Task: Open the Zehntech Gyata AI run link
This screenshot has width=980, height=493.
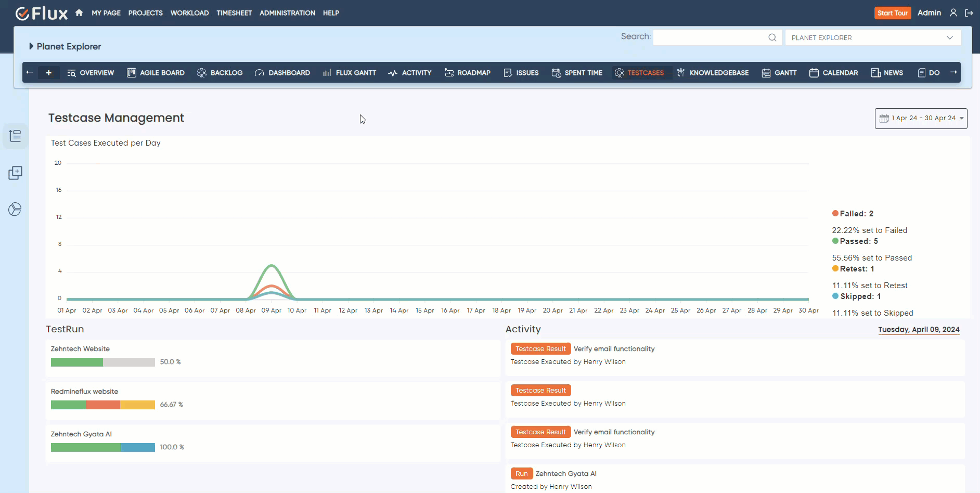Action: pos(565,474)
